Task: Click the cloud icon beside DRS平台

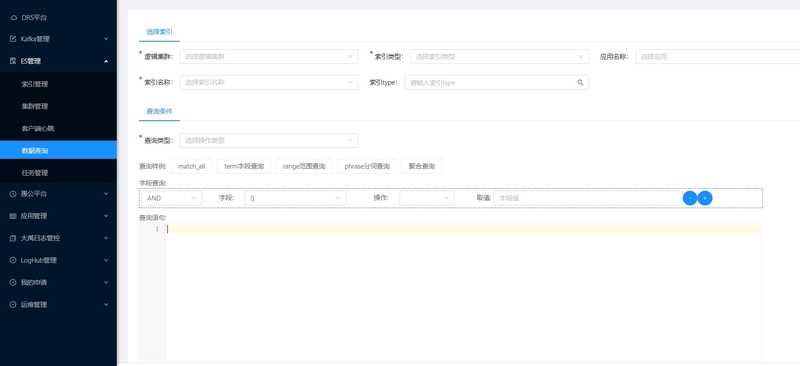Action: 13,17
